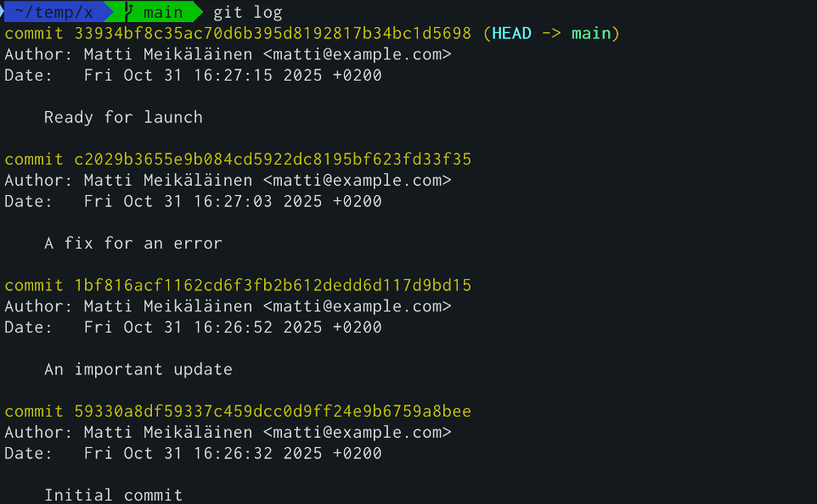817x504 pixels.
Task: Click the ~/temp/x directory prompt segment
Action: [53, 12]
